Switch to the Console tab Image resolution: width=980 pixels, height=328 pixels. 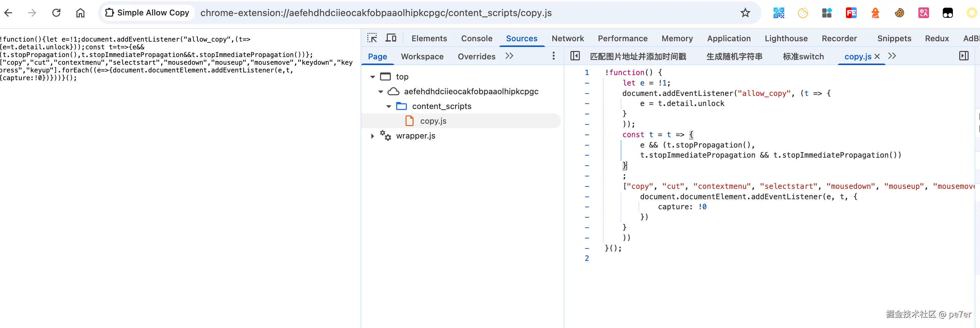tap(477, 39)
